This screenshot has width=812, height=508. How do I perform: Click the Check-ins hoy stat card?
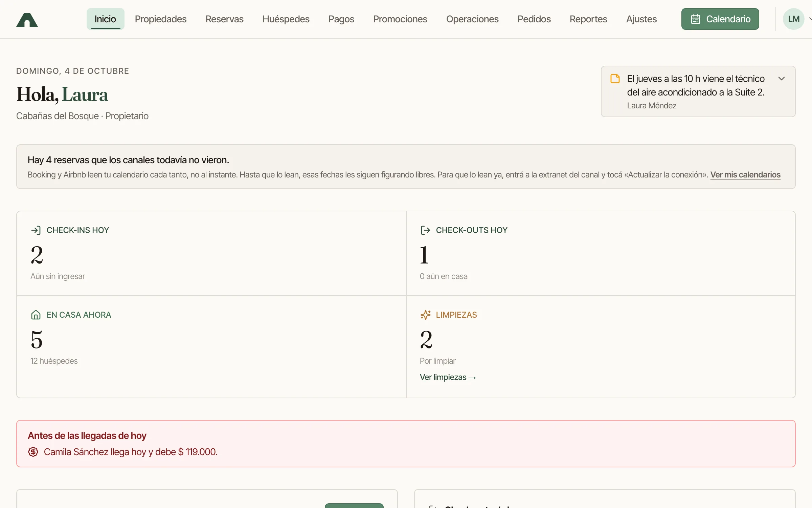click(211, 253)
